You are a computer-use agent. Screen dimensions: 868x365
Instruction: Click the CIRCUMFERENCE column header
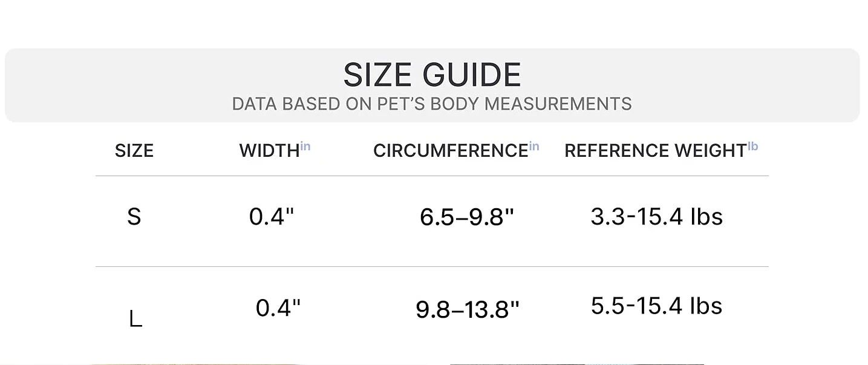click(x=451, y=151)
